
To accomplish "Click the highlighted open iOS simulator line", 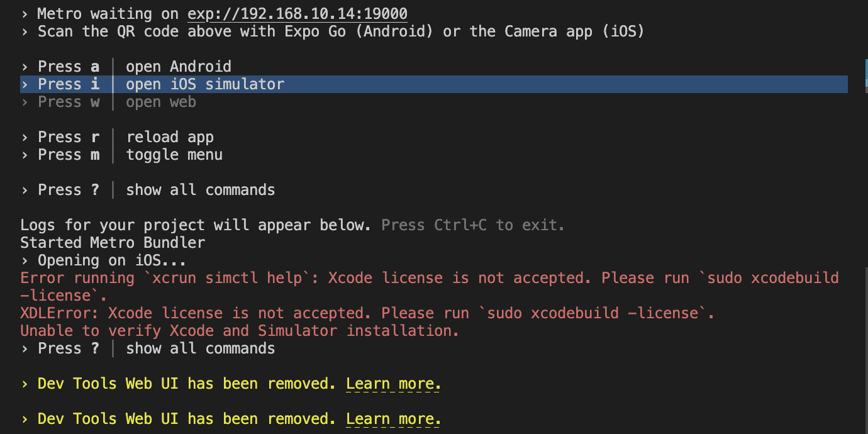I will point(434,84).
